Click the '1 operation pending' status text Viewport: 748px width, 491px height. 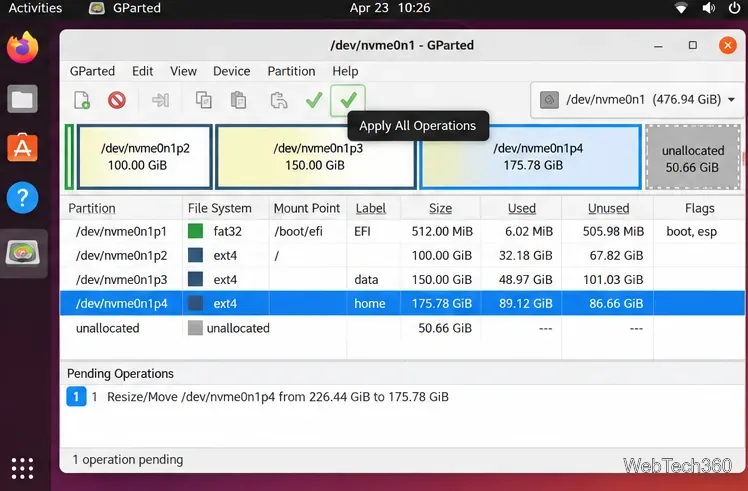(127, 460)
